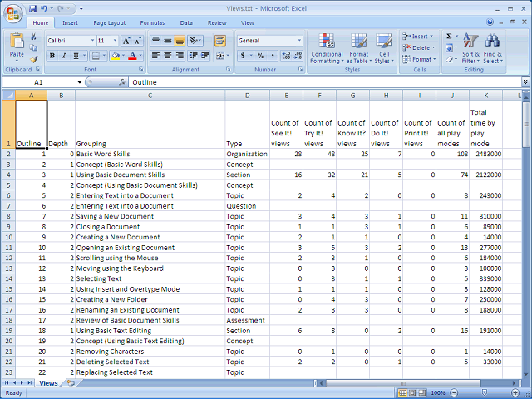Screen dimensions: 532x399
Task: Toggle Wrap Text for the cell
Action: coord(219,40)
